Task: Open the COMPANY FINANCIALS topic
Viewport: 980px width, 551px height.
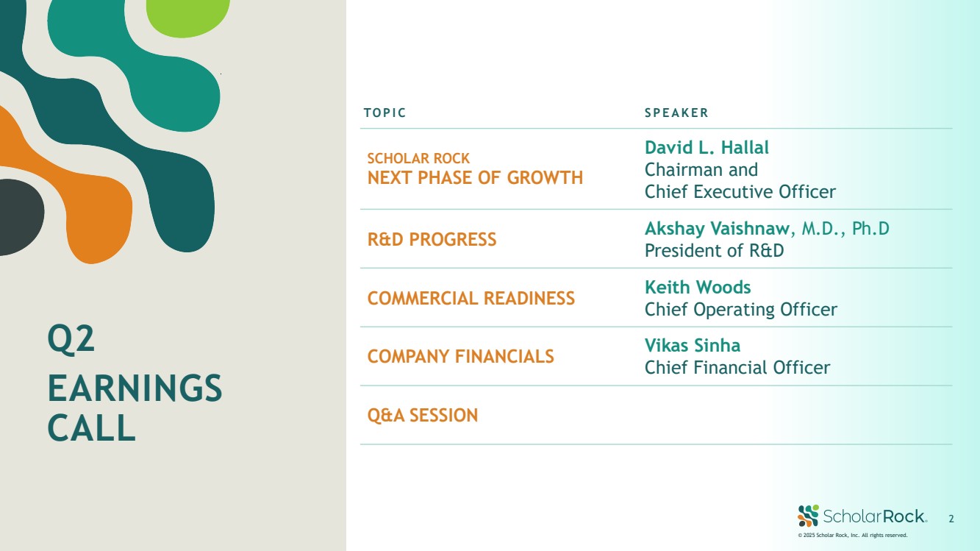Action: (x=460, y=357)
